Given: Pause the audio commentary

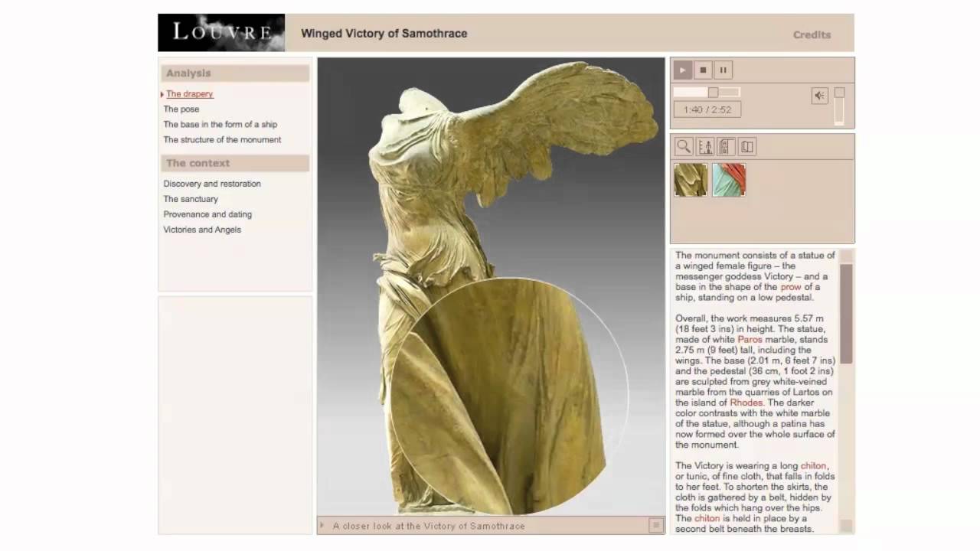Looking at the screenshot, I should pyautogui.click(x=723, y=70).
